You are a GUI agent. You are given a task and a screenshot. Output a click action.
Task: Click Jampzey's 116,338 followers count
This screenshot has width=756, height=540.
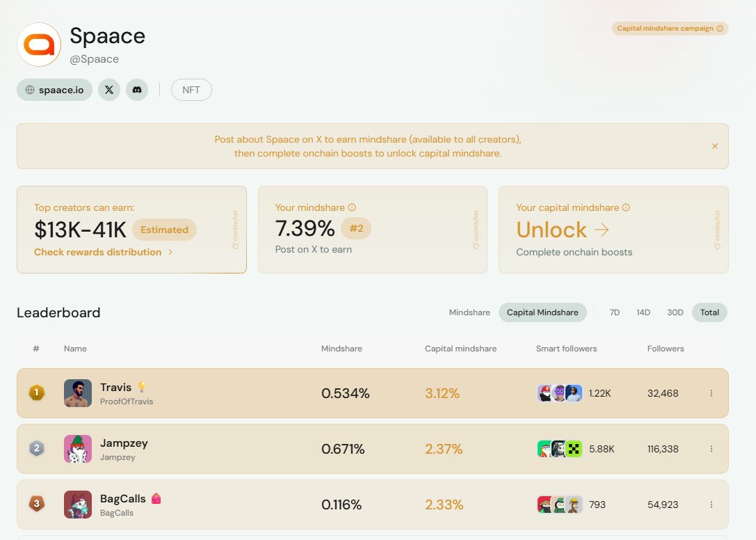point(663,449)
